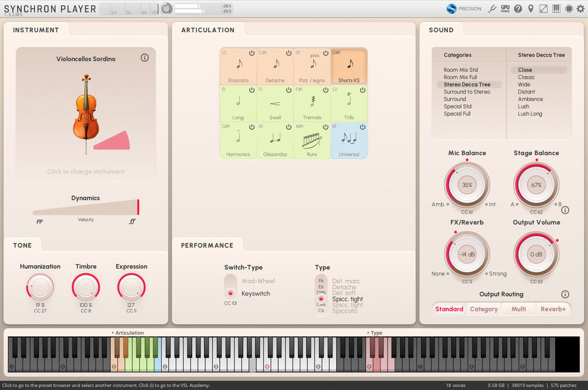Open the ARTICULATION tab
Image resolution: width=588 pixels, height=390 pixels.
(208, 30)
